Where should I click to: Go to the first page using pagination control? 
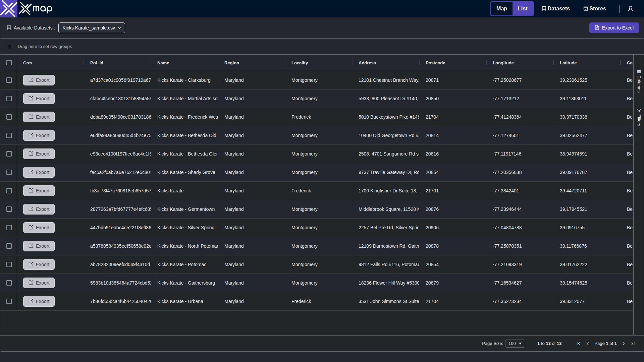click(578, 344)
